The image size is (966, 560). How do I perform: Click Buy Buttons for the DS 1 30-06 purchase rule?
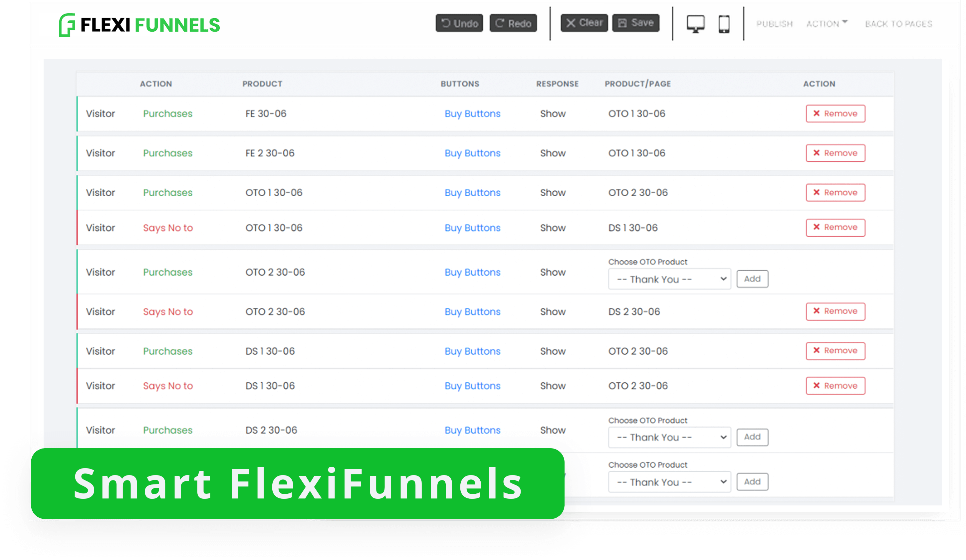[x=472, y=351]
